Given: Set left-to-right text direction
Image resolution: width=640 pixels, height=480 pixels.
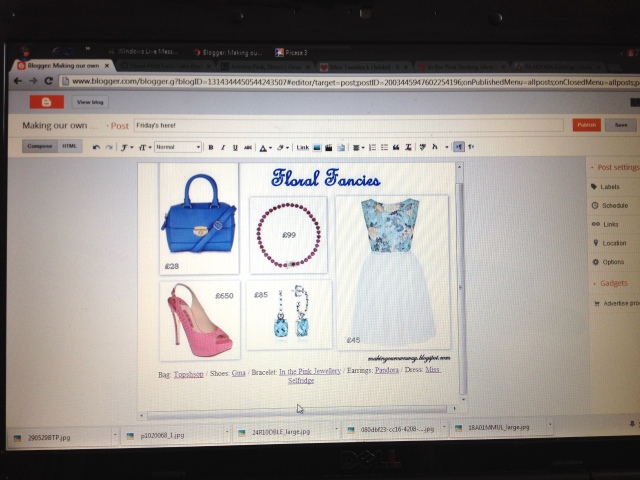Looking at the screenshot, I should (459, 147).
